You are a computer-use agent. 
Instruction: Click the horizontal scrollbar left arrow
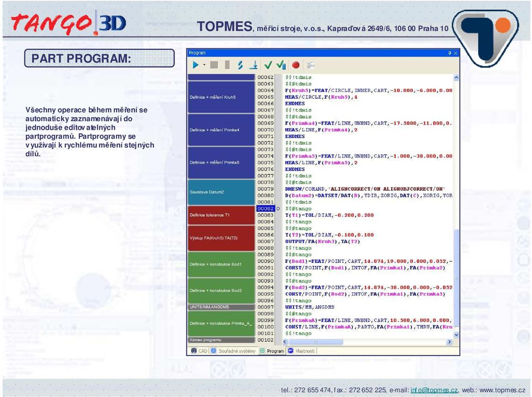(285, 342)
